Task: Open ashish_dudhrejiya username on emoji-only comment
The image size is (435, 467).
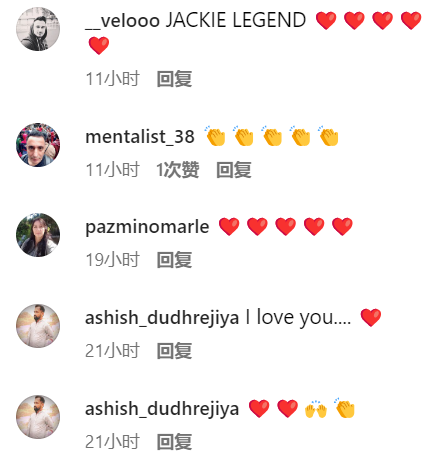Action: pos(162,409)
